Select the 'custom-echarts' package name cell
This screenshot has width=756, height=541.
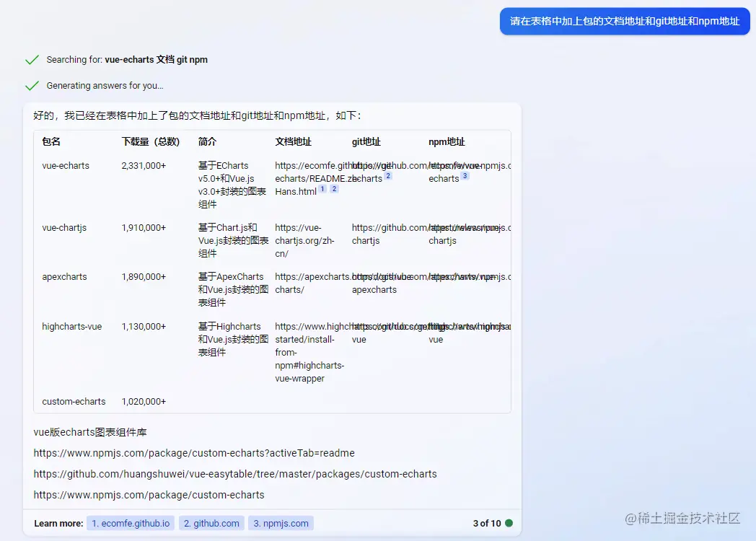[x=74, y=402]
